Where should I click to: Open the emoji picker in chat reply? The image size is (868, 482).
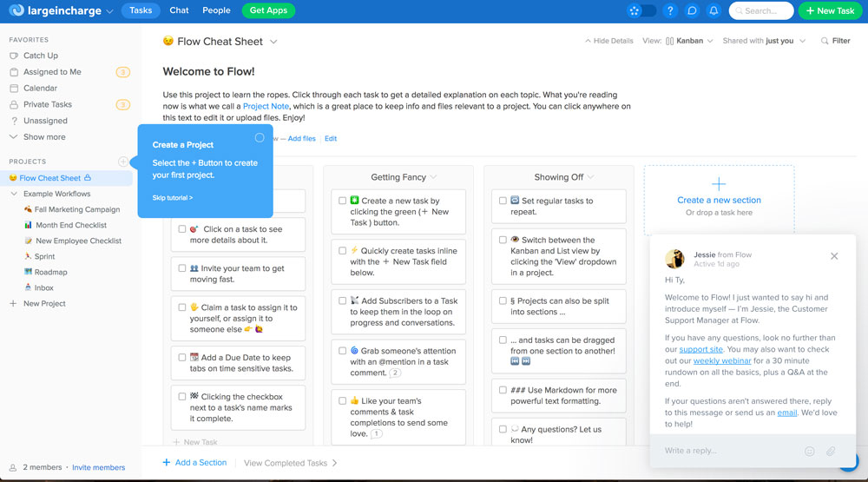click(809, 452)
